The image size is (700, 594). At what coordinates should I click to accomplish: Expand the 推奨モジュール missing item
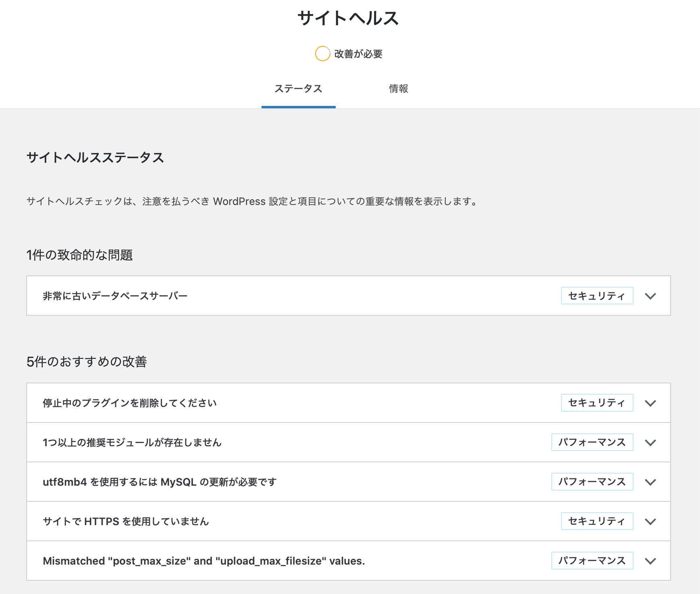tap(650, 442)
